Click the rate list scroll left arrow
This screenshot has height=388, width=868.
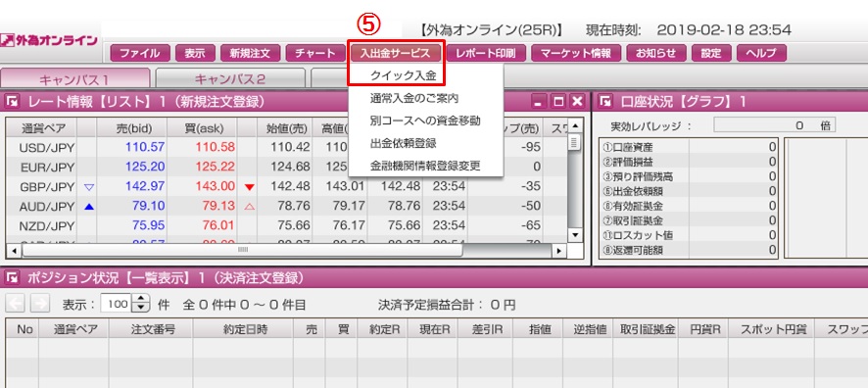point(14,251)
